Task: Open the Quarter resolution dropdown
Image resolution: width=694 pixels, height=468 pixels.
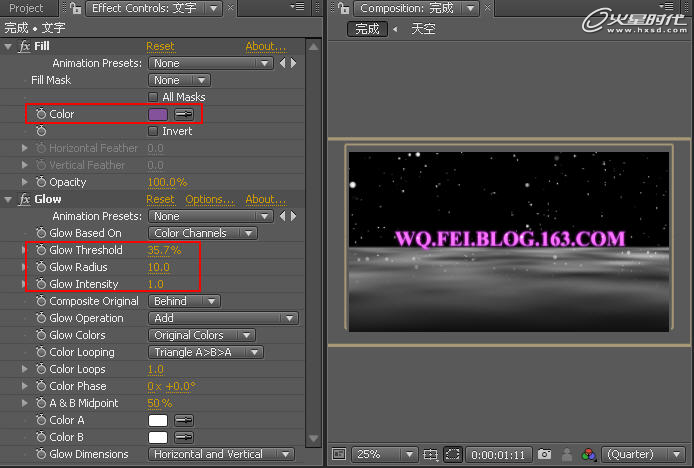Action: [643, 454]
